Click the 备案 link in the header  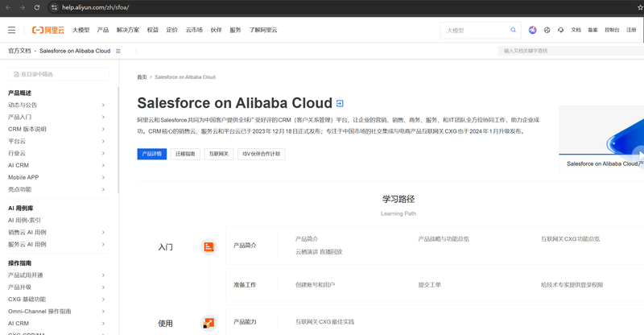592,30
